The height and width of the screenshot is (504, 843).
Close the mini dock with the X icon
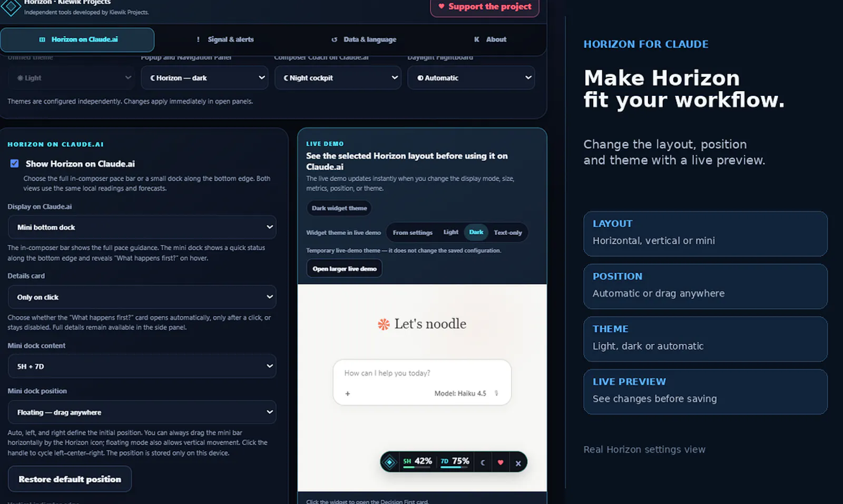click(518, 463)
